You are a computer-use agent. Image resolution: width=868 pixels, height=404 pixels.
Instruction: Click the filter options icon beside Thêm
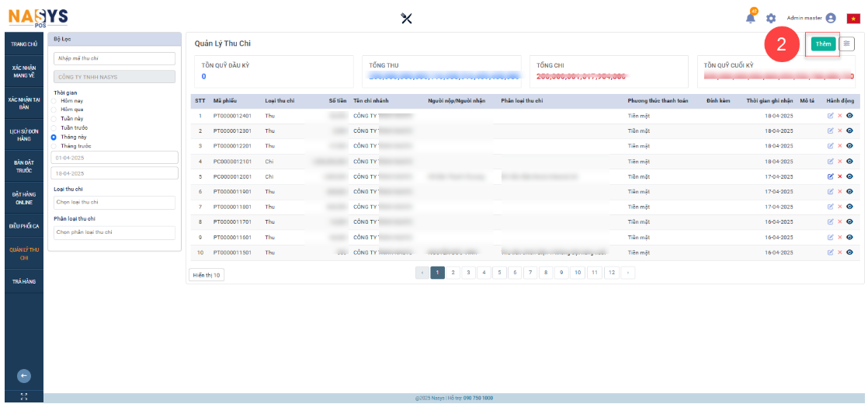click(847, 44)
